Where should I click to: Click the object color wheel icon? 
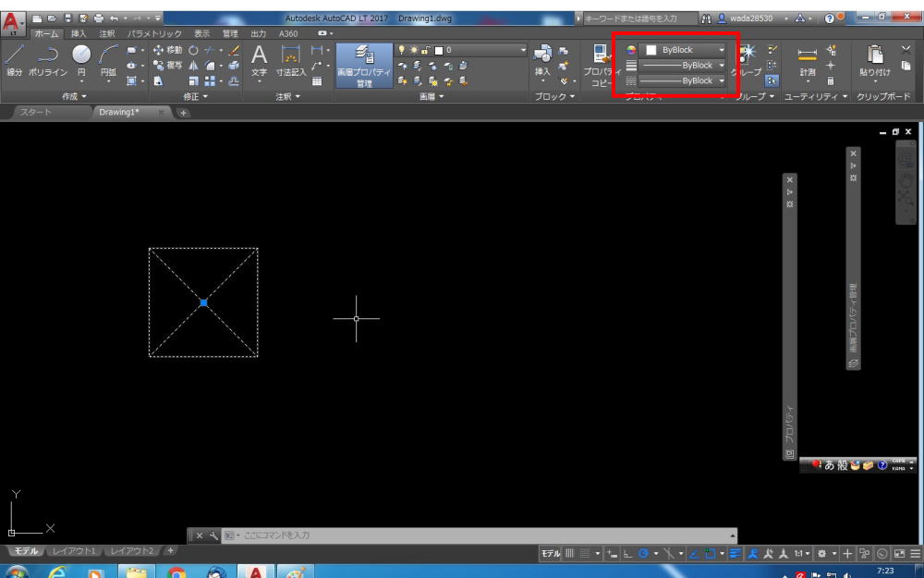click(631, 50)
